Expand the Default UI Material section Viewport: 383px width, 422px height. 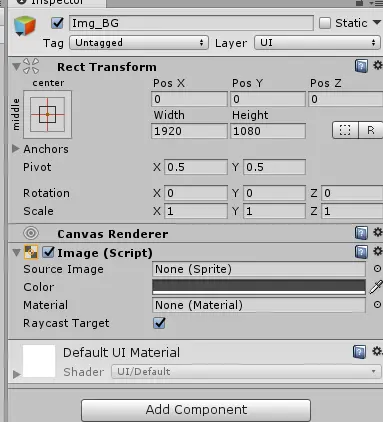pos(16,374)
